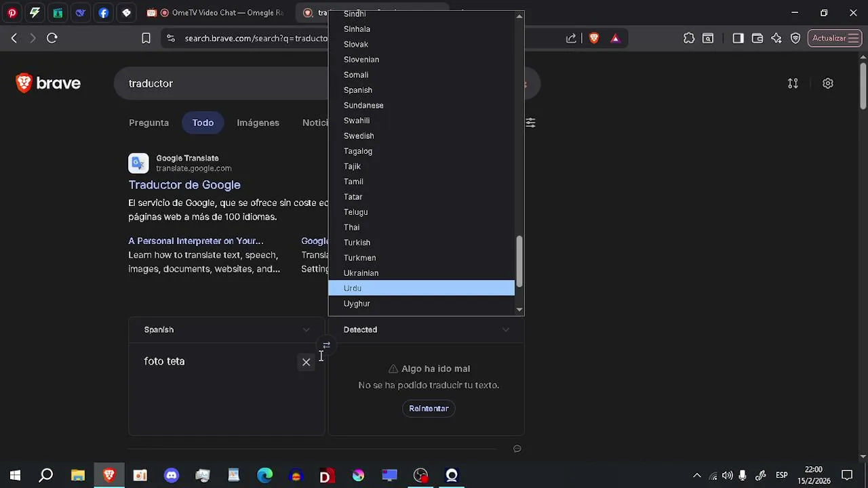Open search ranking Goggles icon
The height and width of the screenshot is (488, 868).
(x=793, y=83)
